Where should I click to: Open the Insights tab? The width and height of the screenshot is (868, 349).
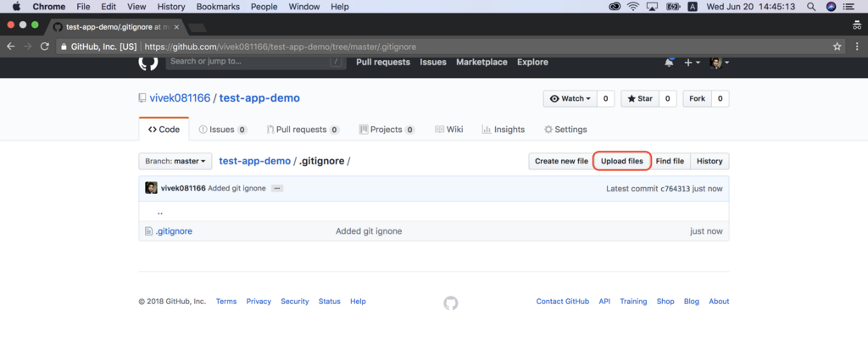504,130
